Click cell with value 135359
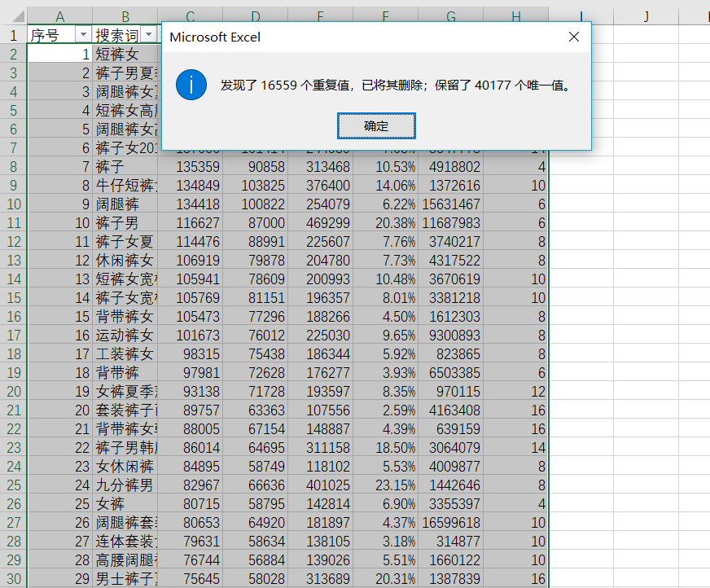Viewport: 710px width, 588px height. point(191,167)
